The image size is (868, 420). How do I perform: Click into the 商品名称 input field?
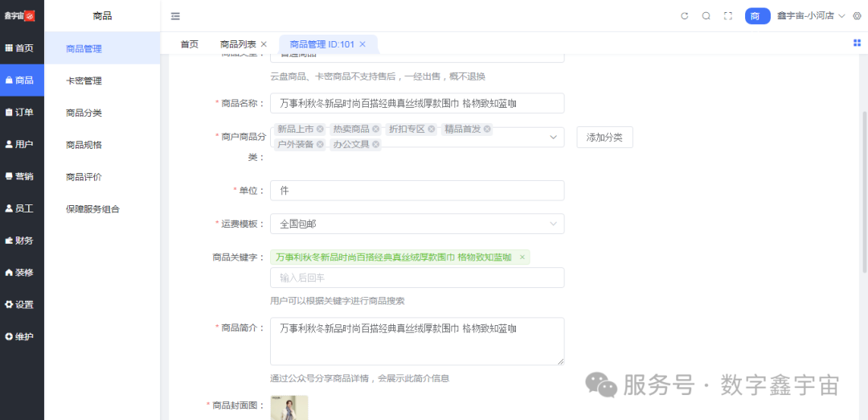417,103
